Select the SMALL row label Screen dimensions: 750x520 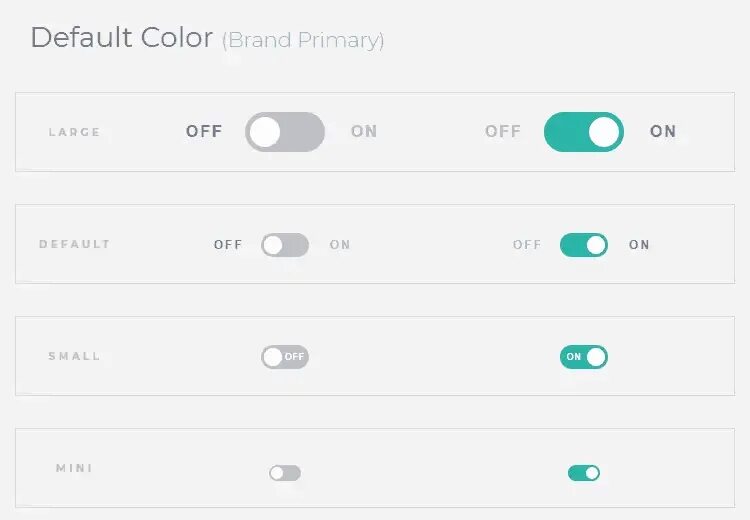coord(74,356)
